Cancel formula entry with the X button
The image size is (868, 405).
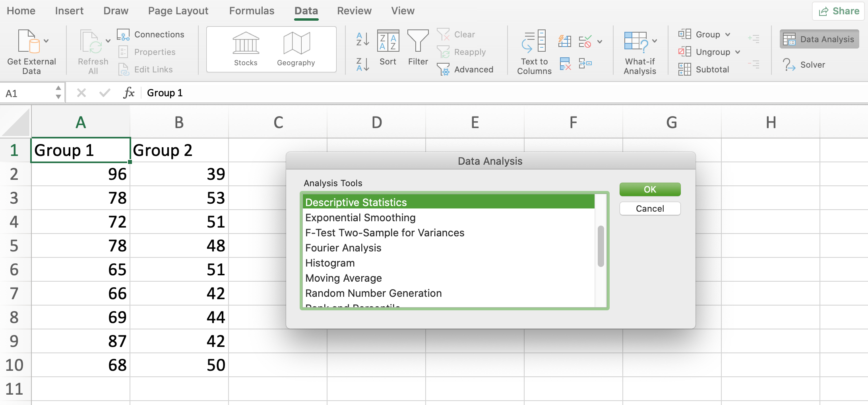pos(81,93)
